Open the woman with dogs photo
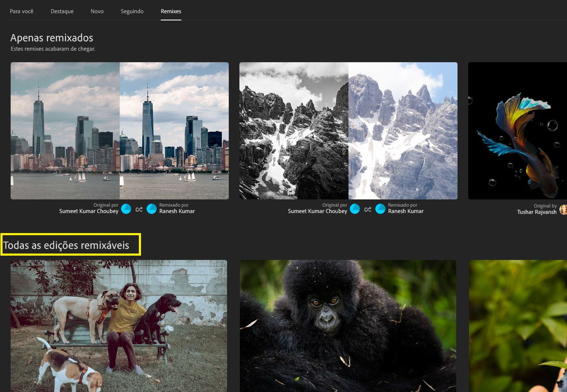This screenshot has width=567, height=392. tap(119, 326)
